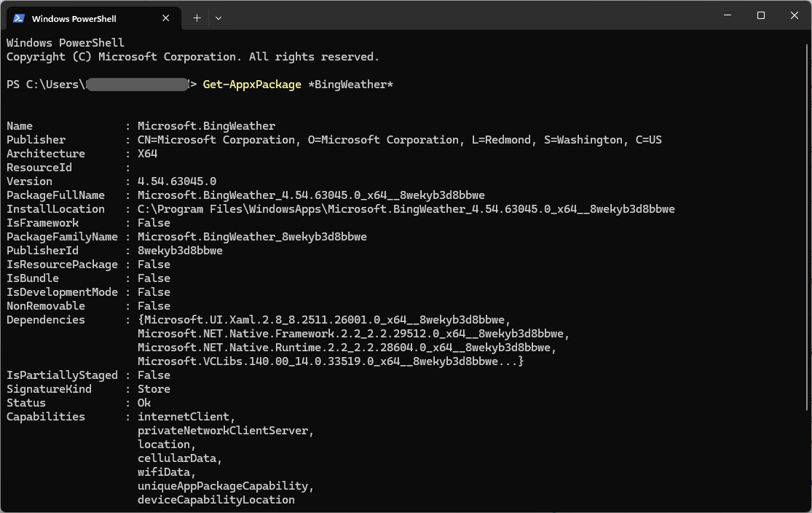Click the Status value Ok
Image resolution: width=812 pixels, height=513 pixels.
(144, 403)
